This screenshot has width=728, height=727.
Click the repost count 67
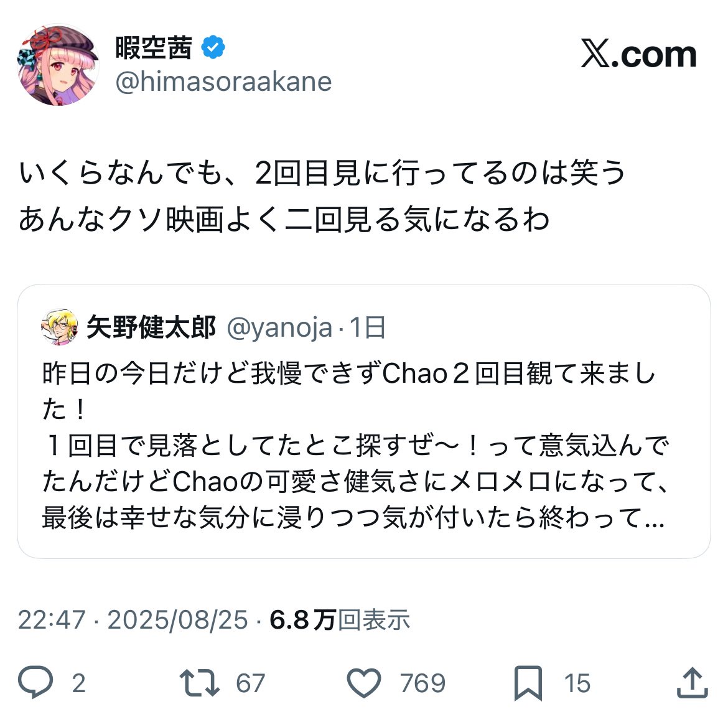pos(250,683)
